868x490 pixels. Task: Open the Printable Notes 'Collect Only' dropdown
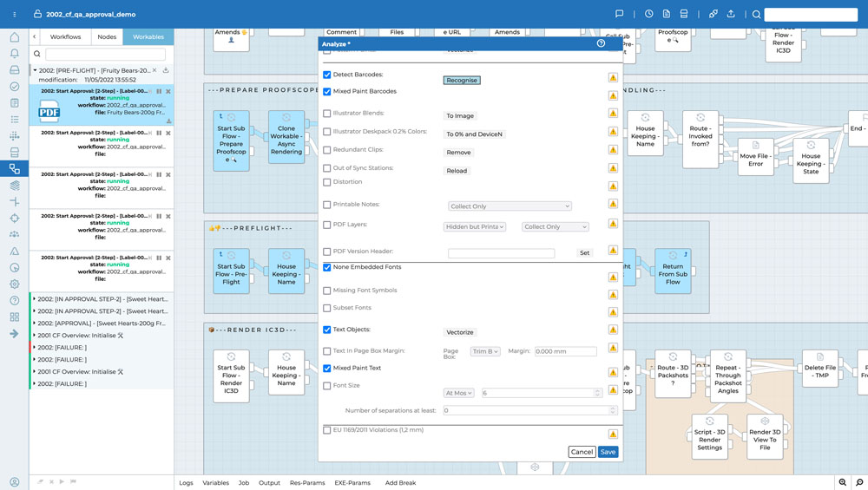pos(510,206)
